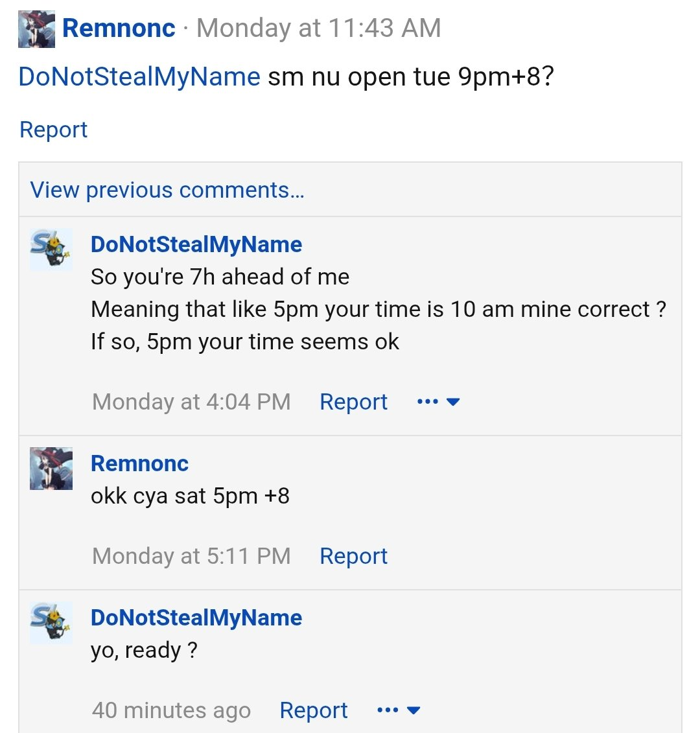The height and width of the screenshot is (733, 700).
Task: Click the DoNotStealMyName mention in the post text
Action: click(139, 77)
